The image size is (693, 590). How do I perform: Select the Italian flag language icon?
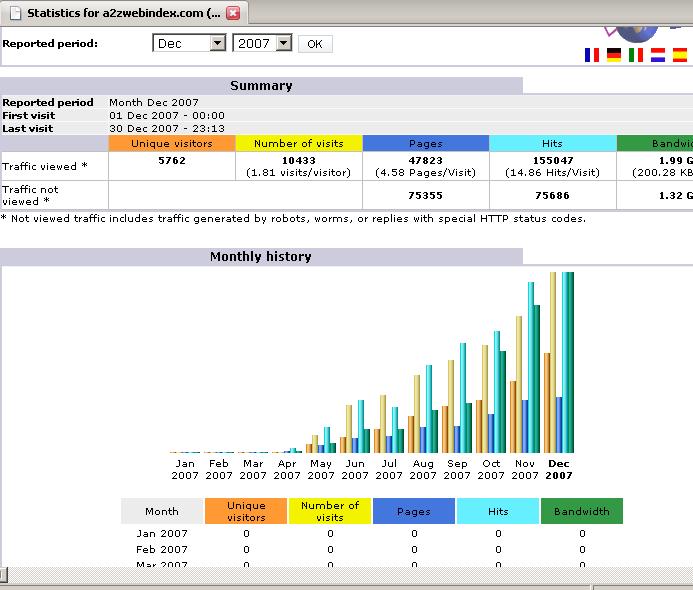point(636,55)
